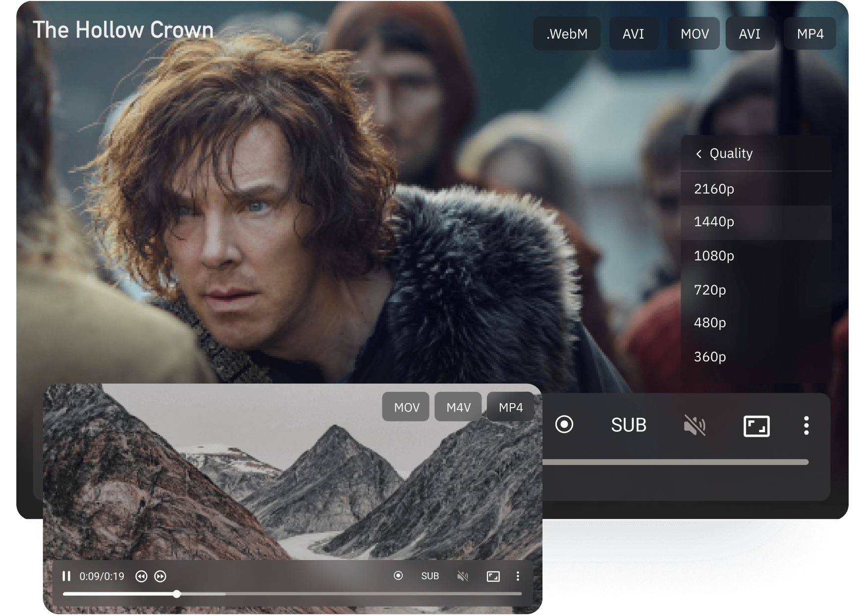Image resolution: width=865 pixels, height=616 pixels.
Task: Choose the AVI button next to .WebM
Action: [634, 34]
